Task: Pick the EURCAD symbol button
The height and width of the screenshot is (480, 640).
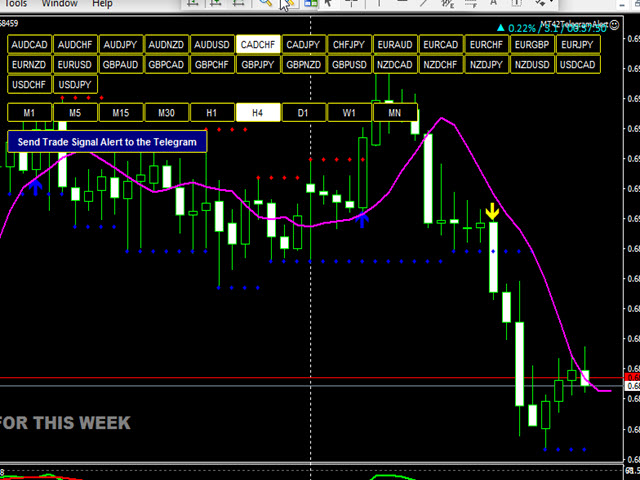Action: click(441, 44)
